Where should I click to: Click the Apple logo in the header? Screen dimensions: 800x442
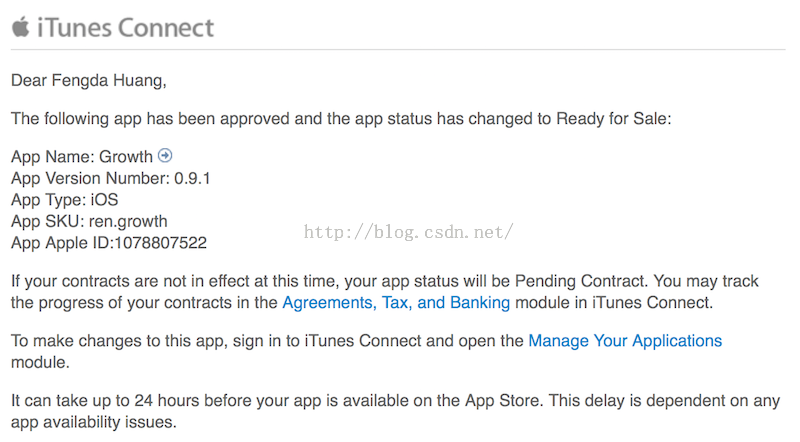pos(21,27)
